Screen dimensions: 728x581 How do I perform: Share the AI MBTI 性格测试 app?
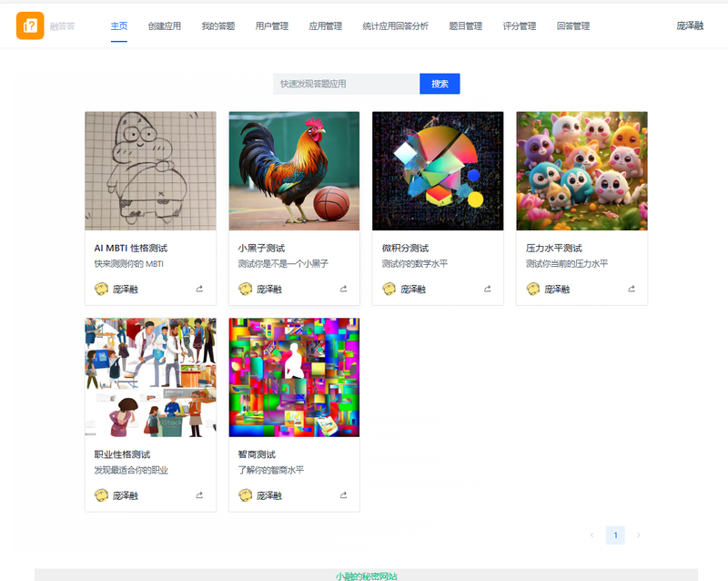tap(199, 289)
